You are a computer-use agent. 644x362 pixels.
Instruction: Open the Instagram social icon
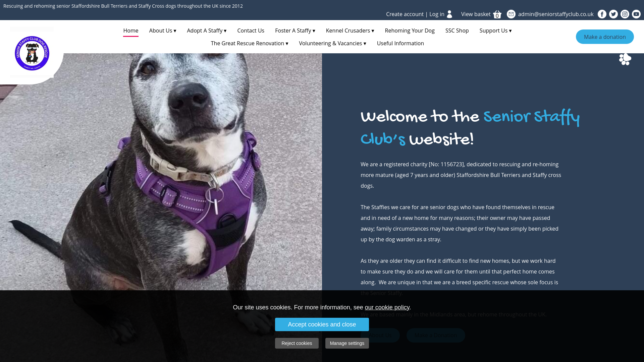pyautogui.click(x=625, y=14)
